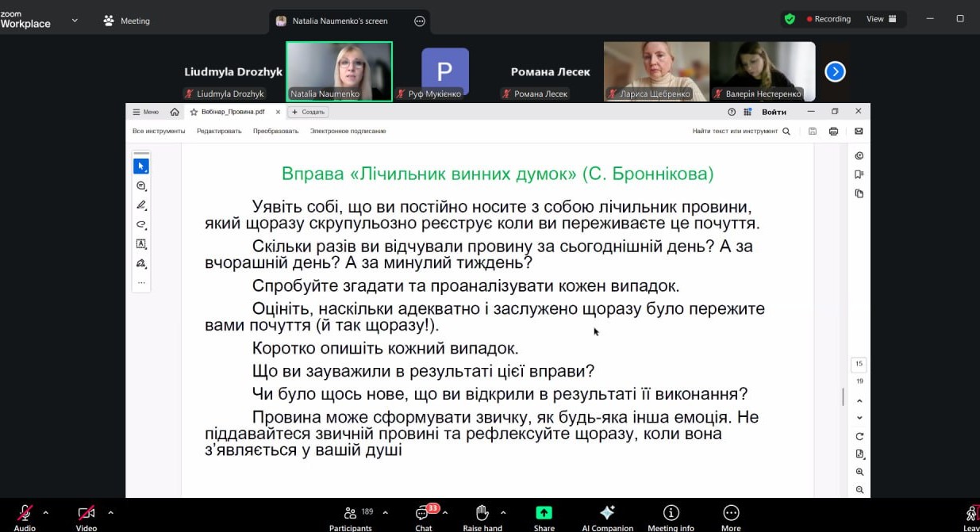
Task: Show next participants with right arrow
Action: click(x=835, y=72)
